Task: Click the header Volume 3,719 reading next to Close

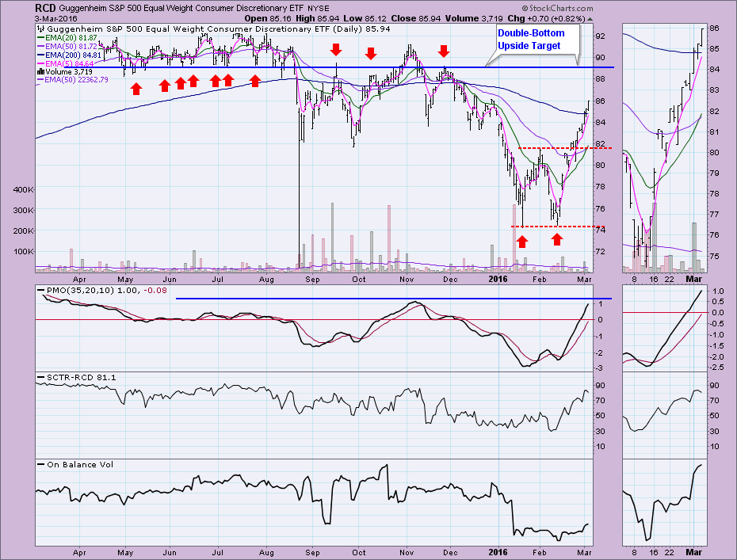Action: 474,19
